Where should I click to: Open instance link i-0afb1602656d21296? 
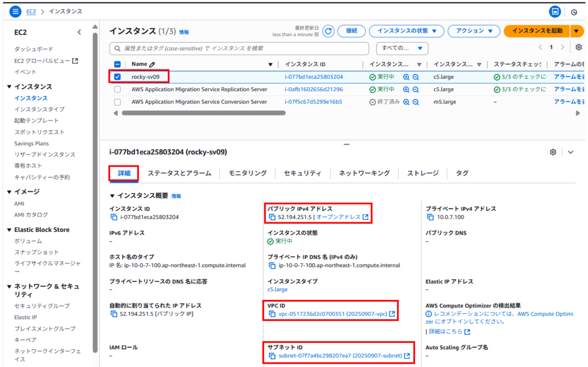314,90
